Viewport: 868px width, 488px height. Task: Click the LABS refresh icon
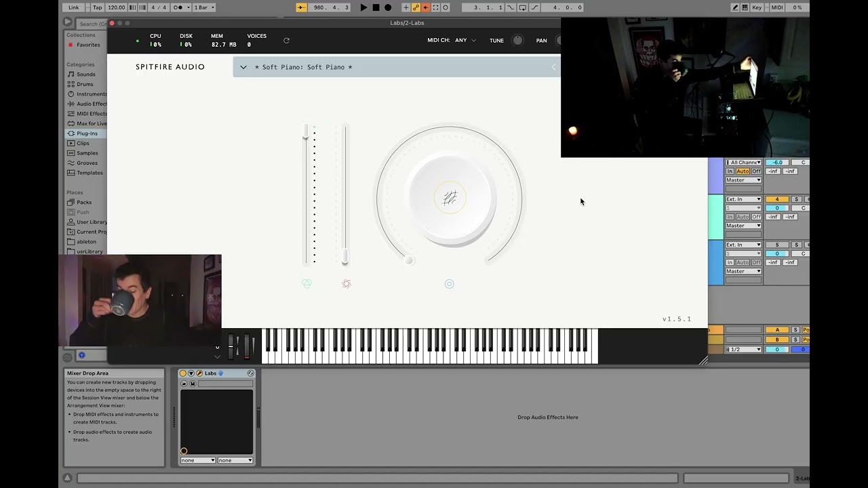[x=286, y=41]
